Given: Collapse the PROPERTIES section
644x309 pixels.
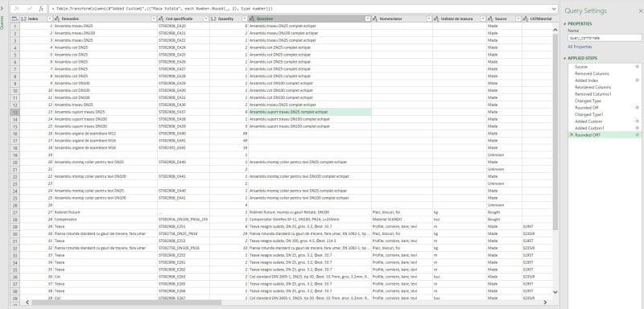Looking at the screenshot, I should 565,24.
